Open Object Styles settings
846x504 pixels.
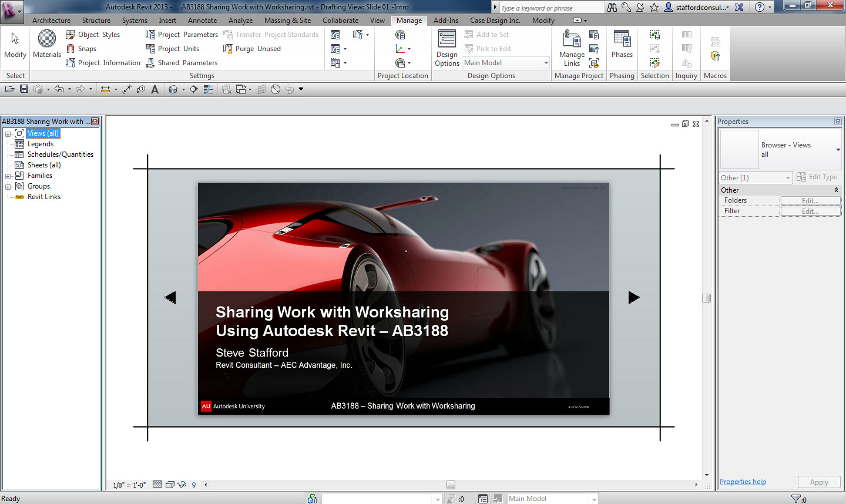point(93,35)
